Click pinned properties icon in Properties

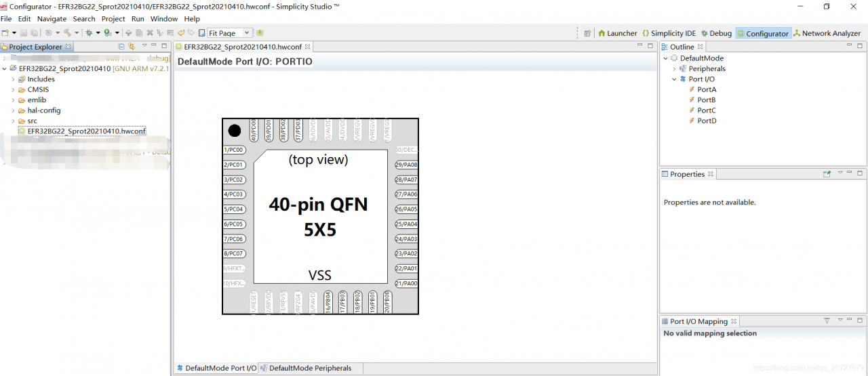coord(827,174)
